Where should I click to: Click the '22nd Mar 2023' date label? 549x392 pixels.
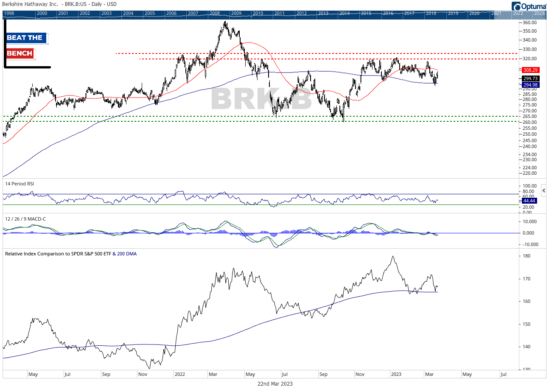coord(275,384)
